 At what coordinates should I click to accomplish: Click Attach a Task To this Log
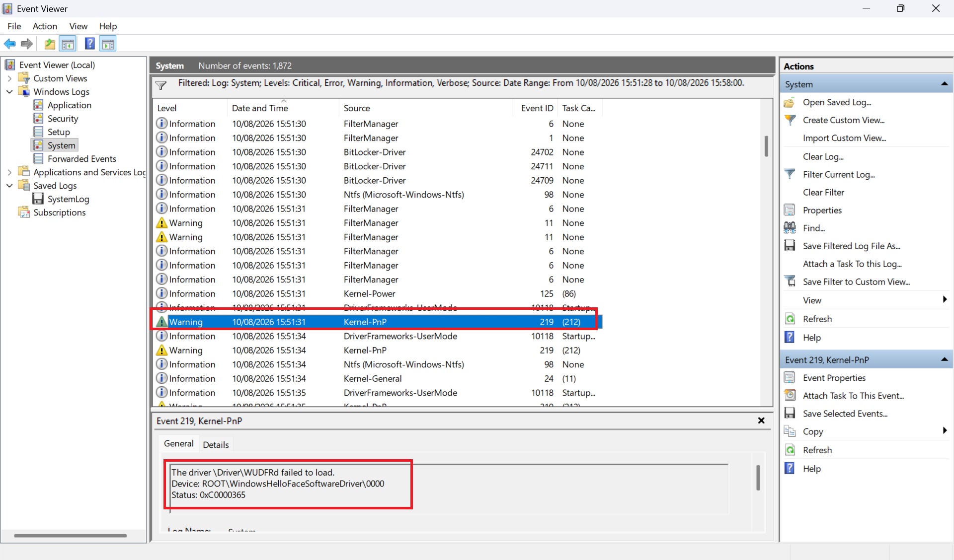pyautogui.click(x=852, y=264)
